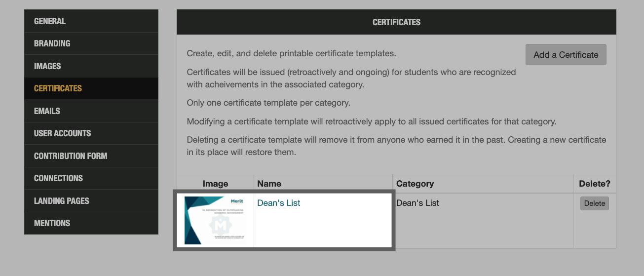This screenshot has height=276, width=644.
Task: Click the Add a Certificate button
Action: (566, 55)
